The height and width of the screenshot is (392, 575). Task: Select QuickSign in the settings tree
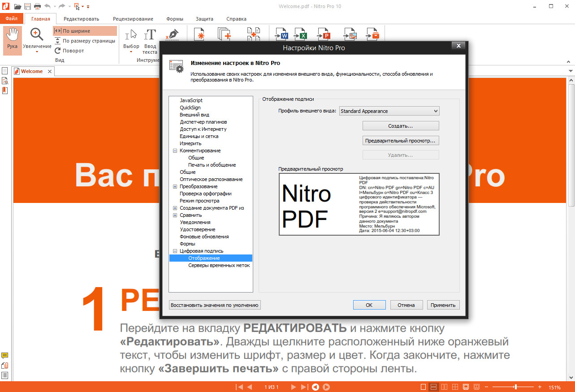click(190, 108)
